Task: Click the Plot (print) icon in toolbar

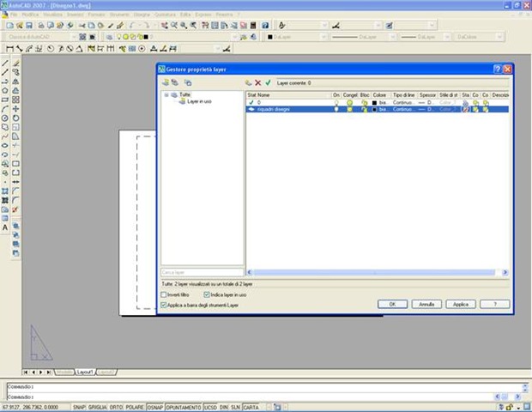Action: tap(40, 26)
